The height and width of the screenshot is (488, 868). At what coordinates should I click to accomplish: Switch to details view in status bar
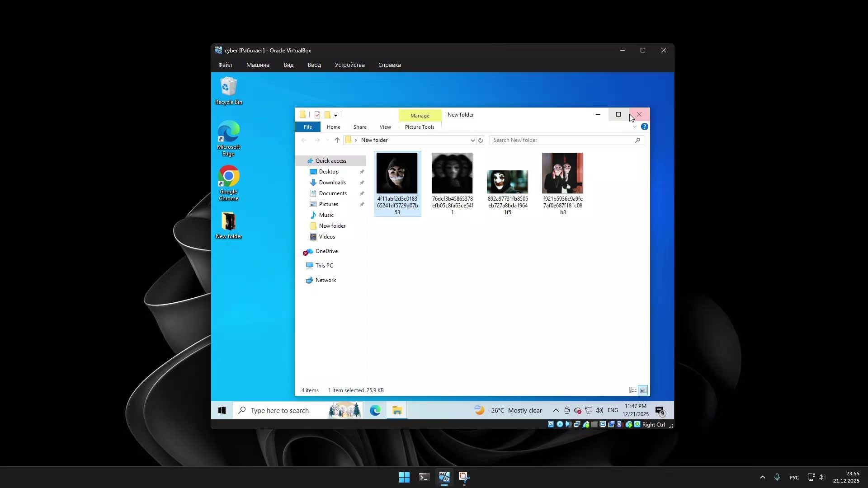[x=633, y=390]
